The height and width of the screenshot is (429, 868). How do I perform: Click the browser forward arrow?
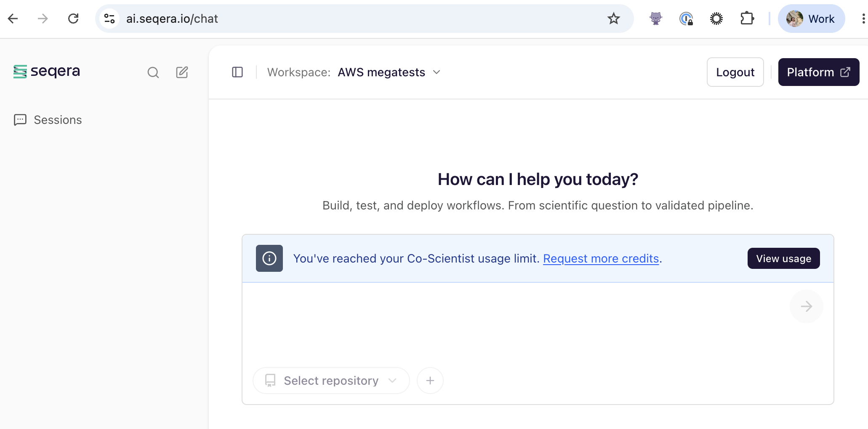(x=43, y=19)
